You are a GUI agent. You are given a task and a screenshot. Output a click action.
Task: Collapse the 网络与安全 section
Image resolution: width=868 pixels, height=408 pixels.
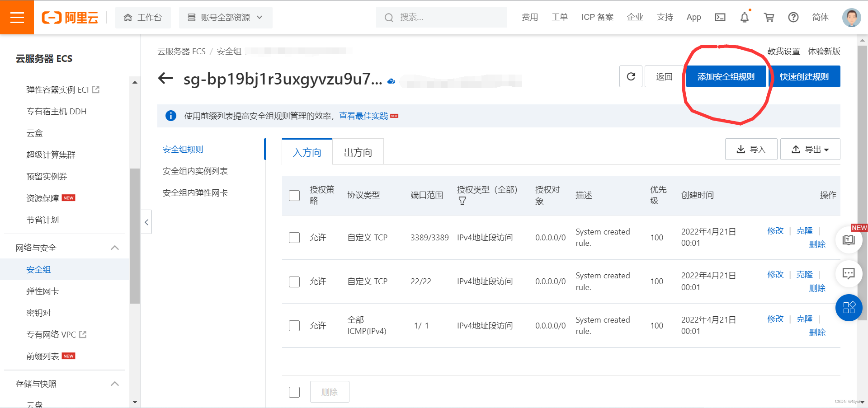(x=115, y=247)
